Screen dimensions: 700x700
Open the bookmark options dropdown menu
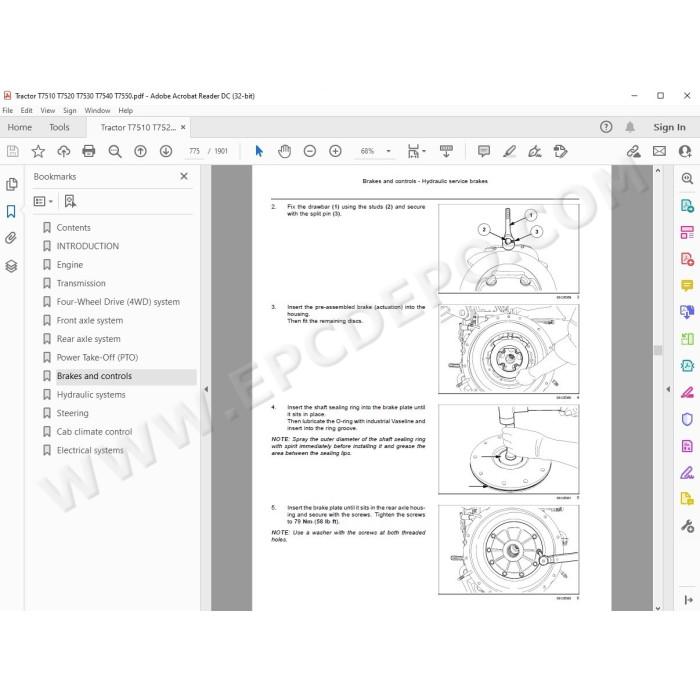43,201
